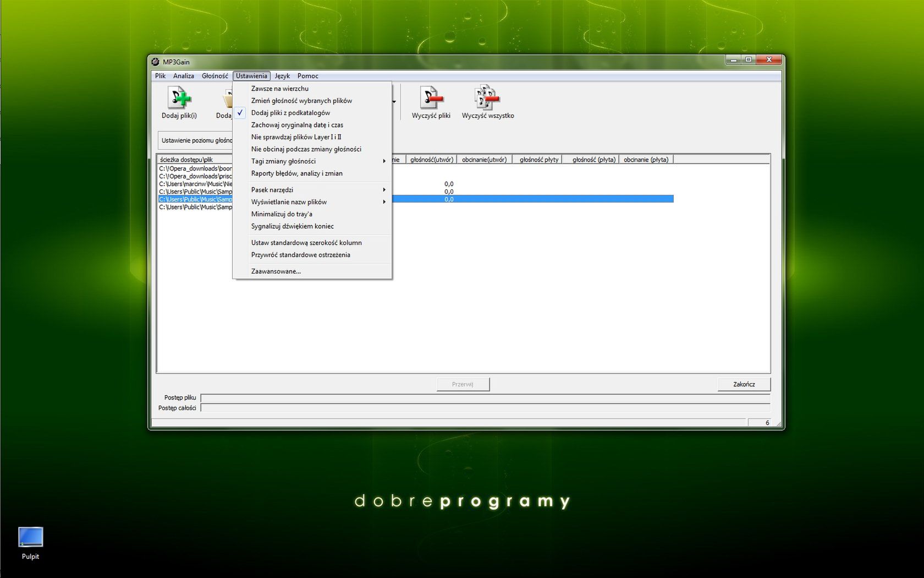924x578 pixels.
Task: Expand Pasek narzędzi submenu
Action: [x=312, y=190]
